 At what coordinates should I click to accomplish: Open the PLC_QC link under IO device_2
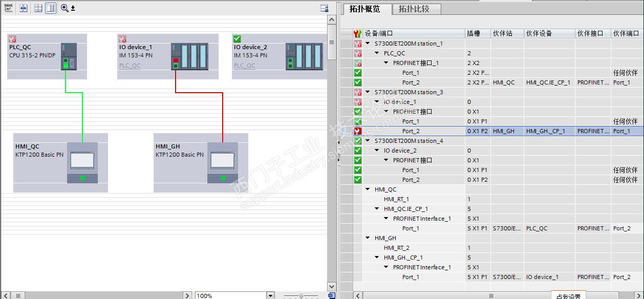click(x=244, y=66)
